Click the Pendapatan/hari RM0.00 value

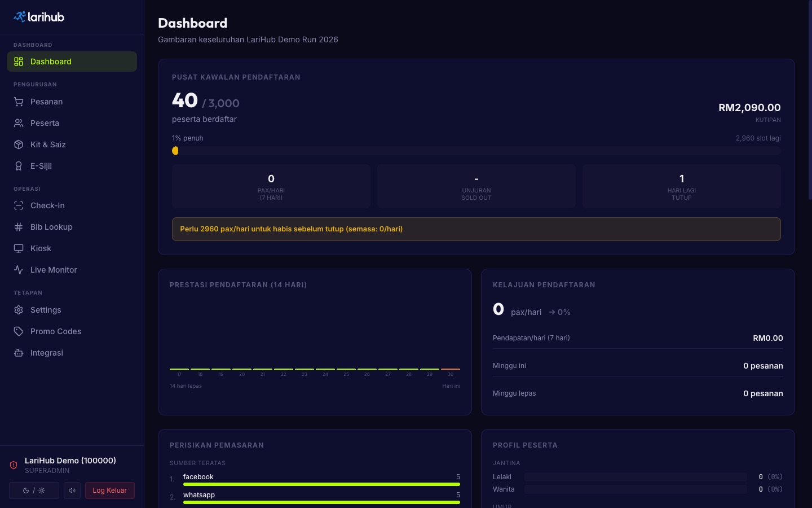(x=768, y=338)
